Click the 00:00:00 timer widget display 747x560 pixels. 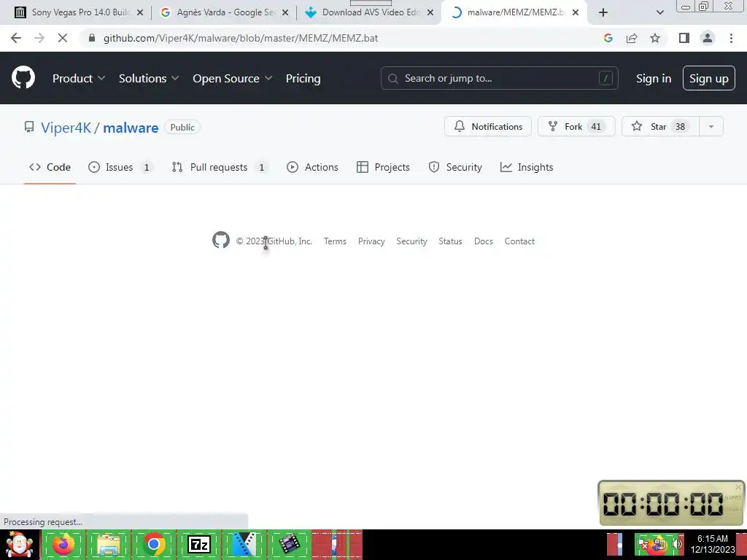click(x=663, y=504)
